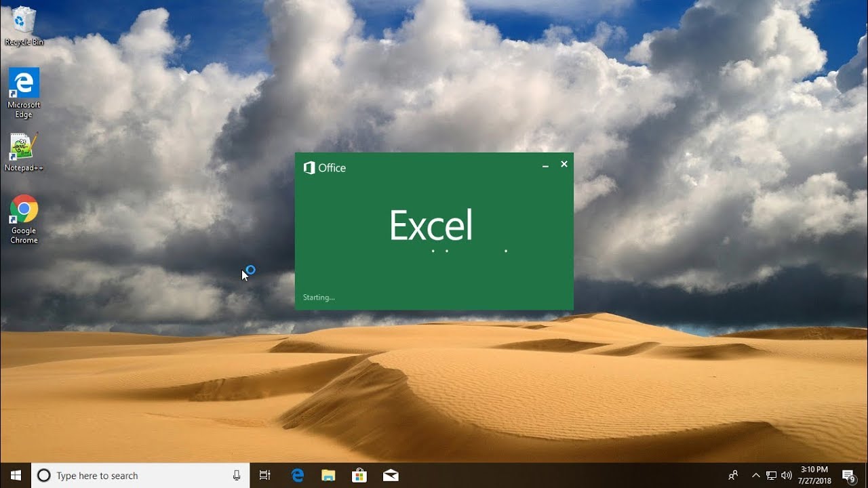Image resolution: width=868 pixels, height=488 pixels.
Task: Select the Microsoft Edge desktop shortcut
Action: [24, 93]
